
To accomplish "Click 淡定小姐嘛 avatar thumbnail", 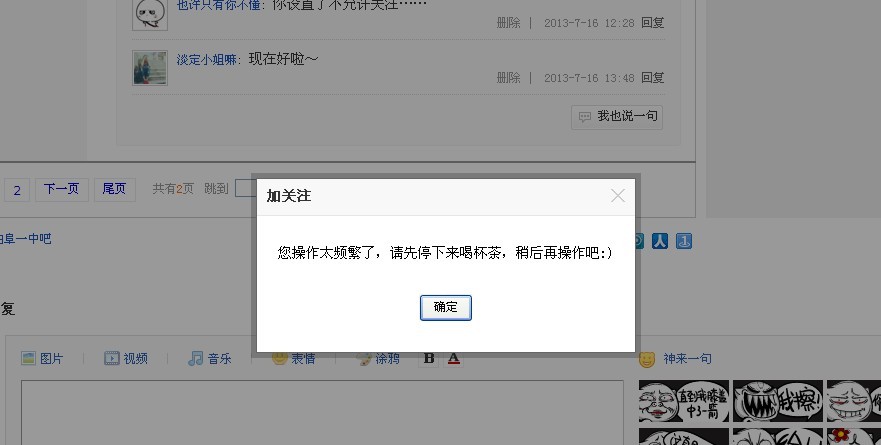I will [149, 68].
